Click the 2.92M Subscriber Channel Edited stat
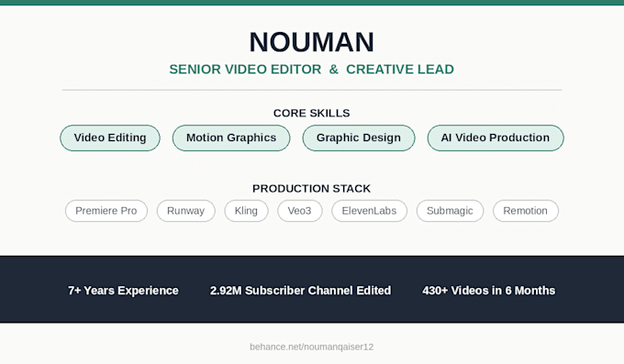This screenshot has width=624, height=364. (x=300, y=291)
